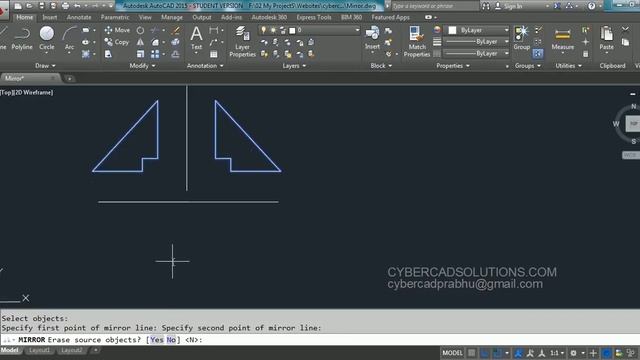Open the ByLayer color dropdown
The image size is (640, 360).
(507, 30)
